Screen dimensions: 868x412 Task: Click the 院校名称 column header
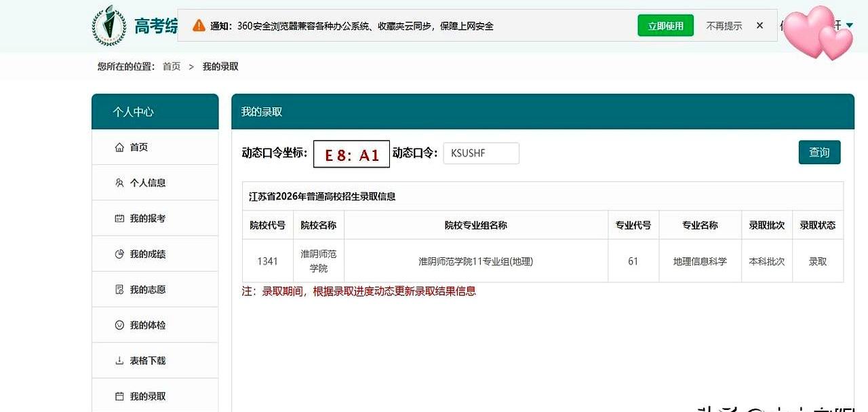[x=319, y=225]
